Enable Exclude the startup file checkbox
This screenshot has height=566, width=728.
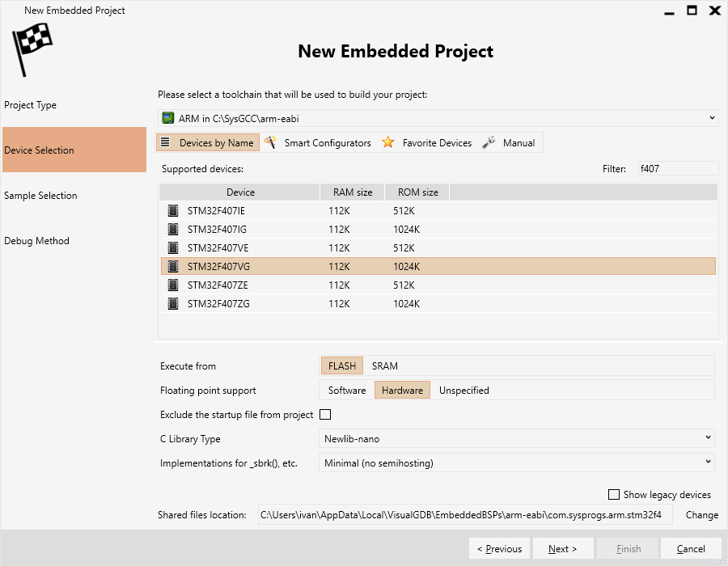325,414
